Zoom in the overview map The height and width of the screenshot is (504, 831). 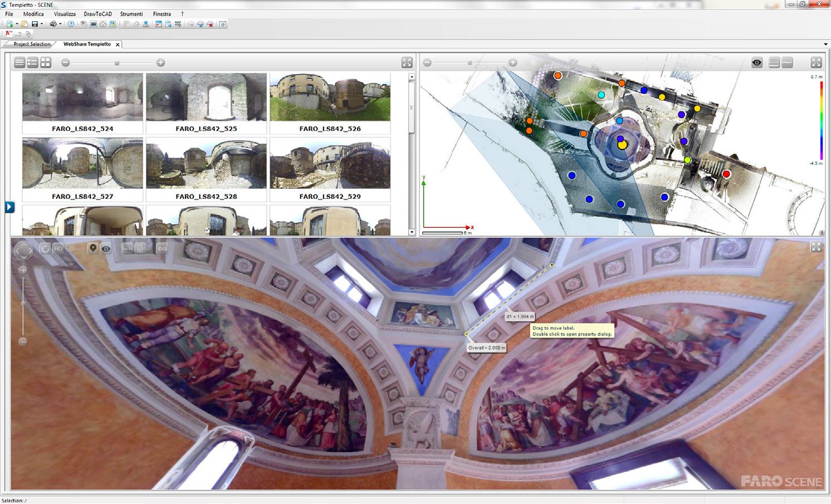click(512, 63)
